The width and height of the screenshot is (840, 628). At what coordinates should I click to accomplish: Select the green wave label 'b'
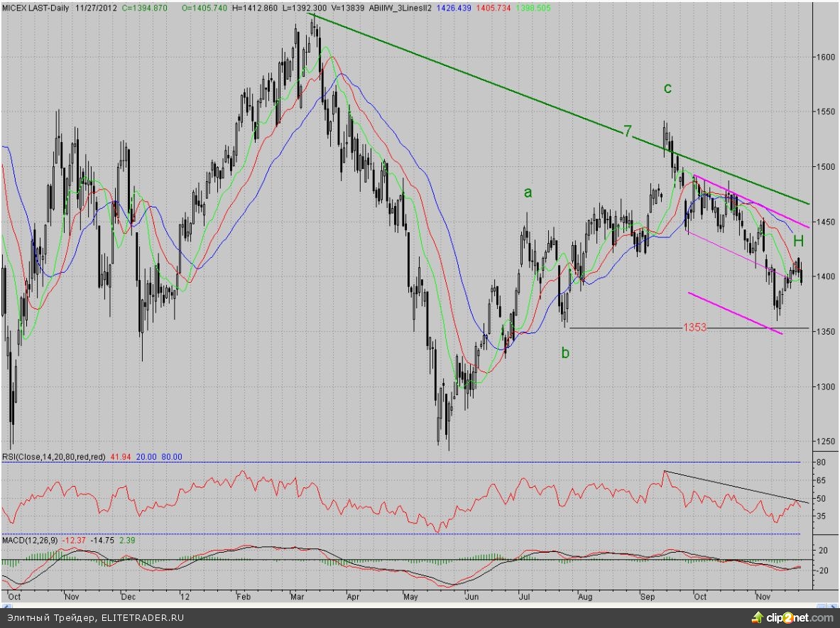pos(565,352)
